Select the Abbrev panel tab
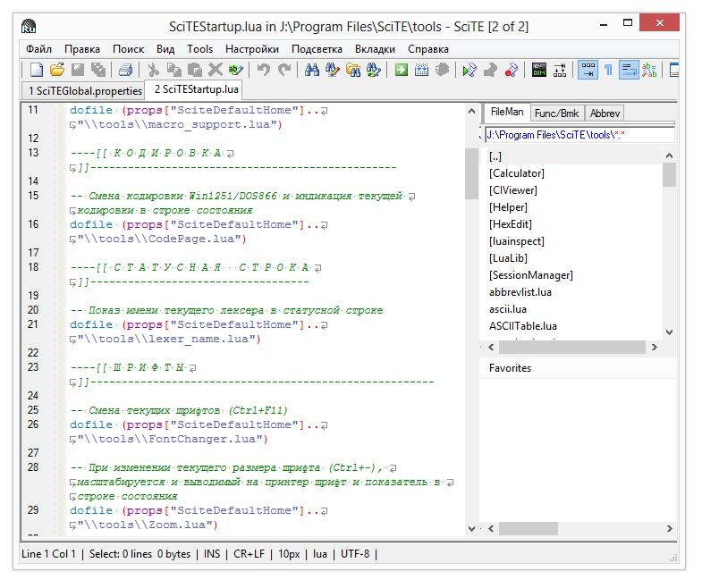Image resolution: width=702 pixels, height=588 pixels. 605,113
